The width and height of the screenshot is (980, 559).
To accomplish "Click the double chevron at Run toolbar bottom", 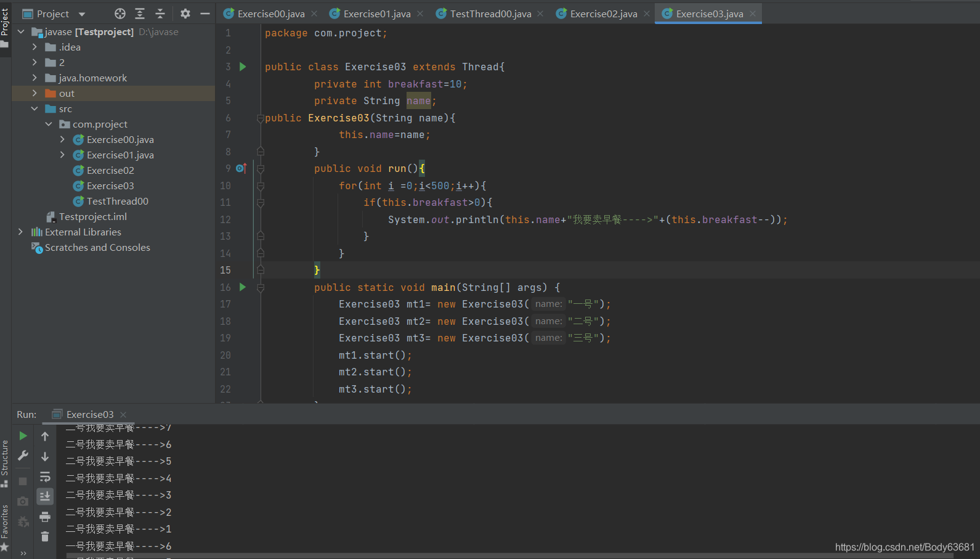I will pos(23,553).
